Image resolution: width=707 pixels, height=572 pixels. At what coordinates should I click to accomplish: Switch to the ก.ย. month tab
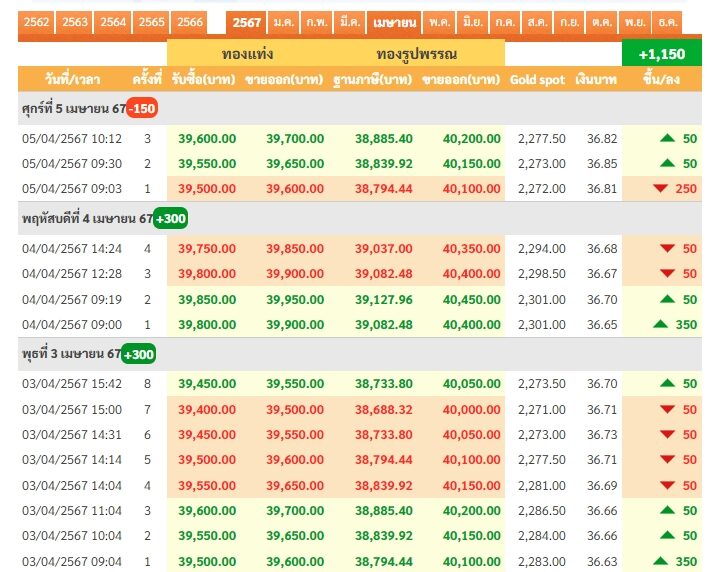(x=569, y=22)
